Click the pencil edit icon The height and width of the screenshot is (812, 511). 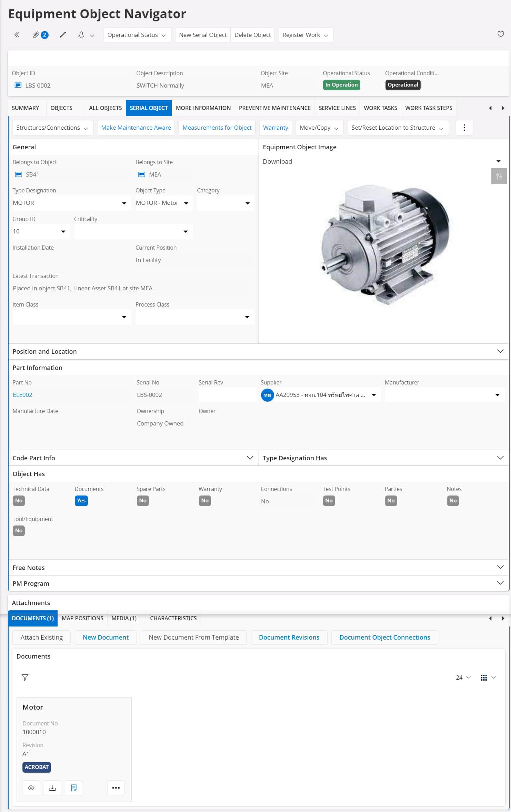point(63,35)
